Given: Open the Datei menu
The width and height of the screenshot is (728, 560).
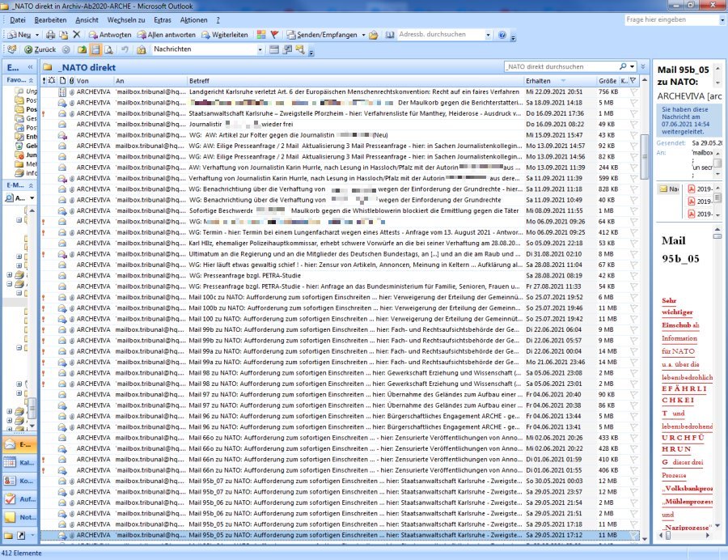Looking at the screenshot, I should click(x=18, y=20).
